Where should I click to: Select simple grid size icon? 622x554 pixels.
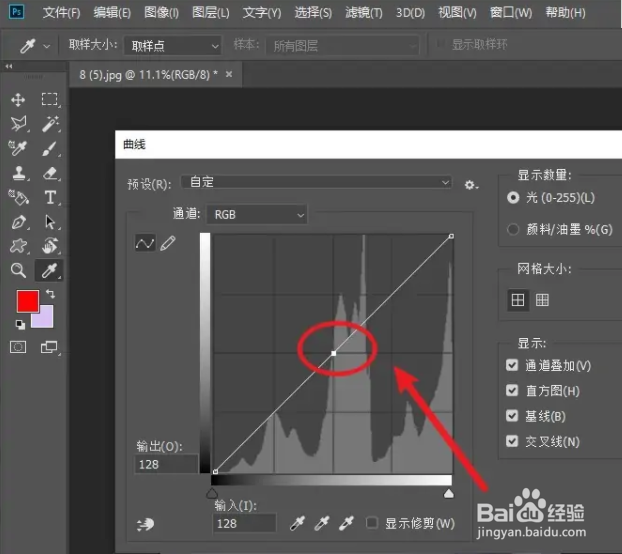click(518, 300)
